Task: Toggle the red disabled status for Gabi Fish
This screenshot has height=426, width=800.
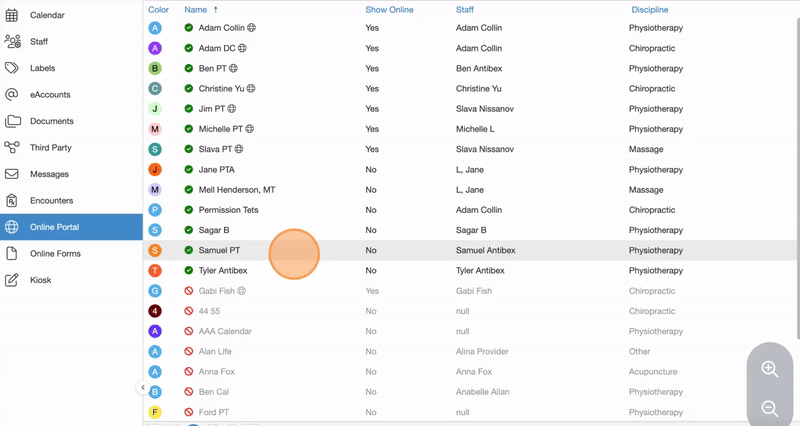Action: (189, 291)
